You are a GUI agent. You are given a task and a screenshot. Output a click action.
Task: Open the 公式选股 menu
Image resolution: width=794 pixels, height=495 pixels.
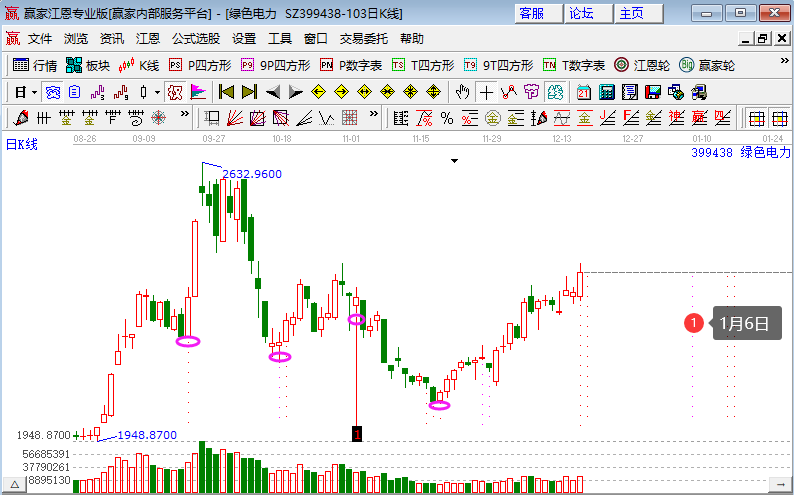pyautogui.click(x=196, y=39)
